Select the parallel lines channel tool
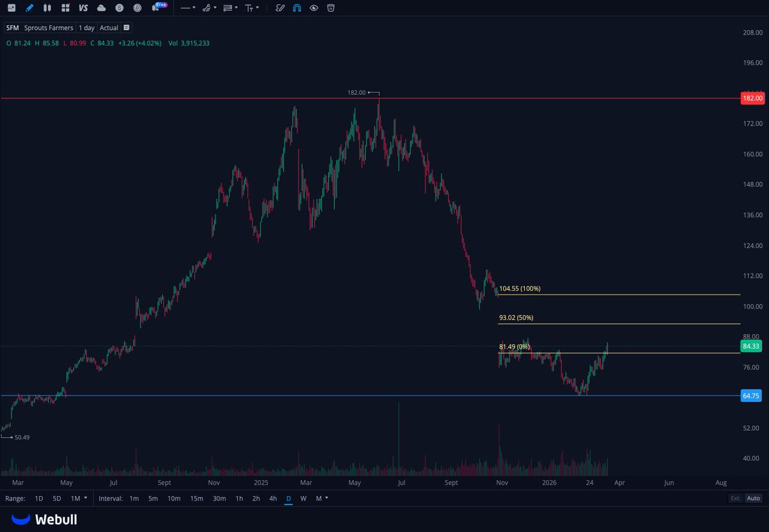769x532 pixels. [x=227, y=8]
